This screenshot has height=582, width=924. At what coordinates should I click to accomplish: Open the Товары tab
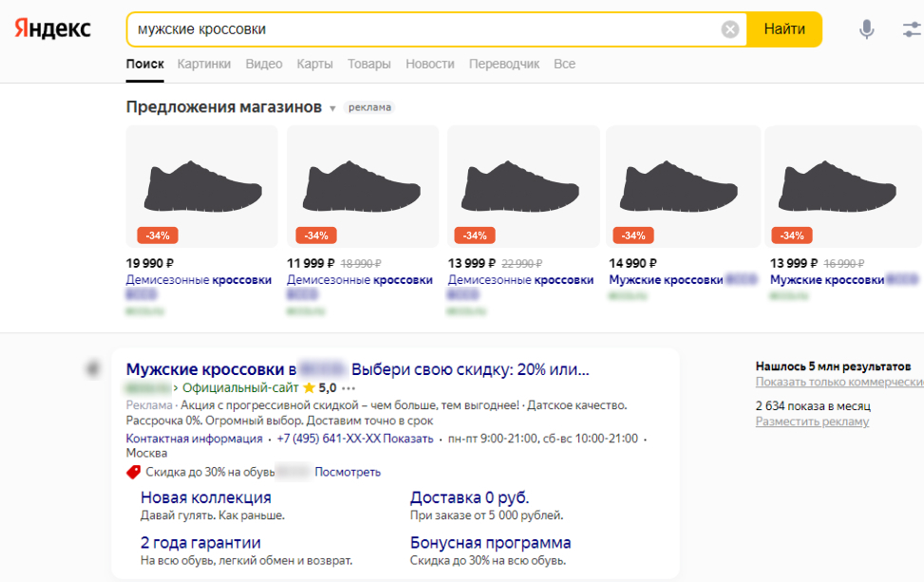pos(368,65)
